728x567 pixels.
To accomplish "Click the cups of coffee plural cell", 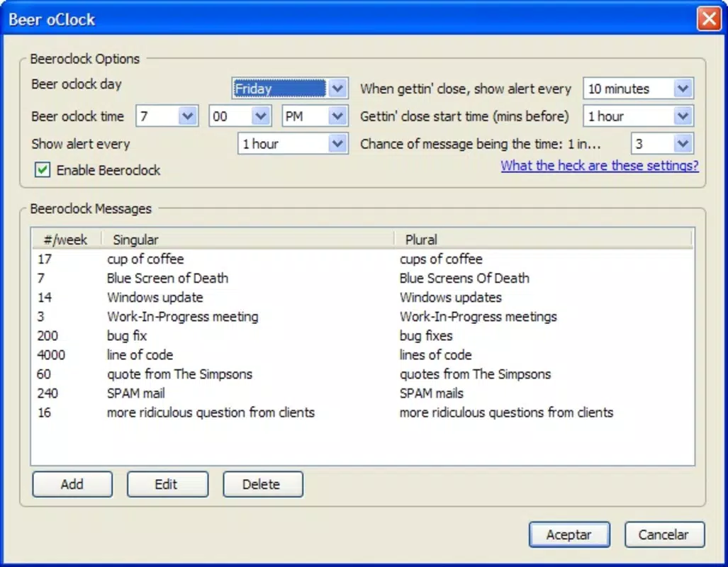I will pos(441,259).
